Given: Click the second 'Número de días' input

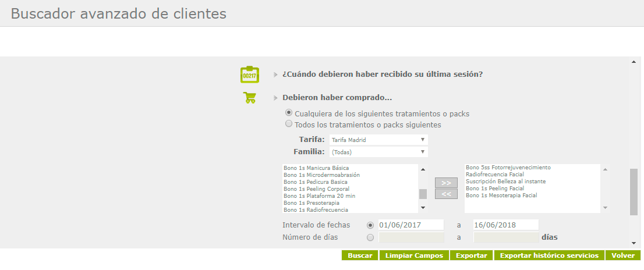Looking at the screenshot, I should tap(506, 237).
